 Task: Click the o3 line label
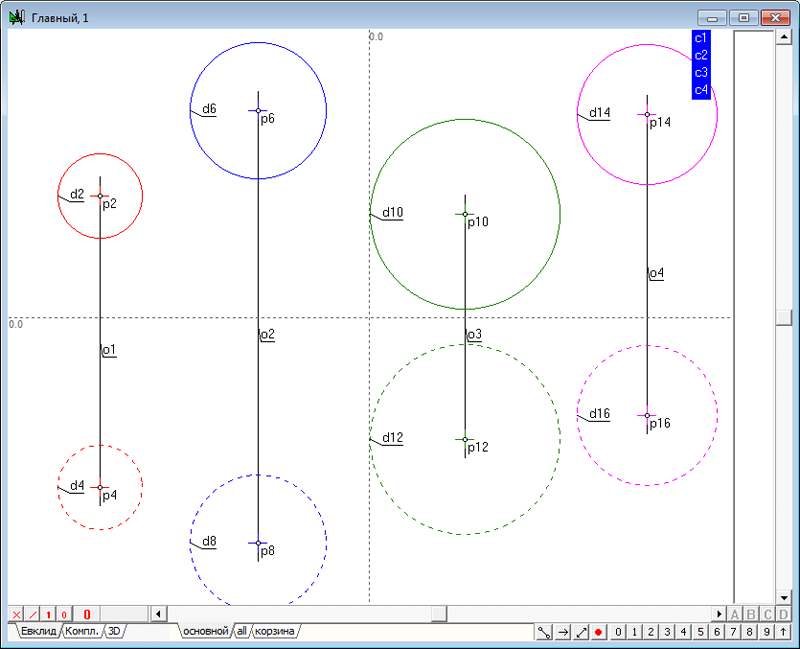tap(474, 335)
